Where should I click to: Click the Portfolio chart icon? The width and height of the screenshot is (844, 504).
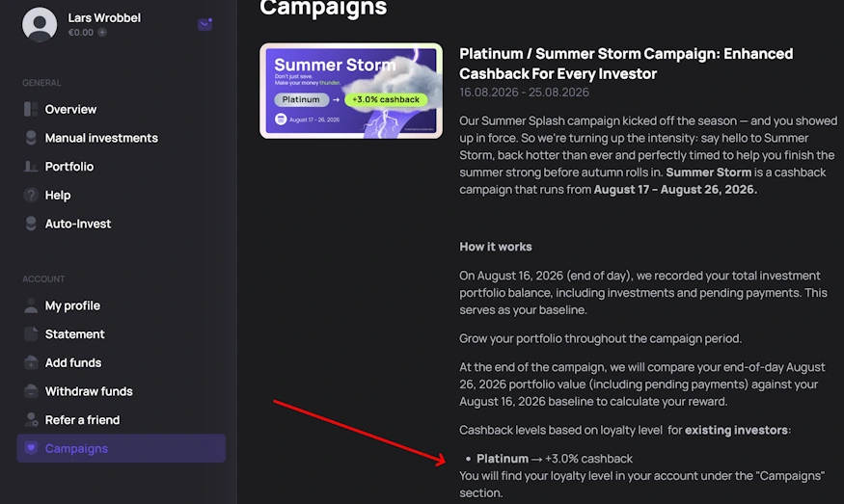click(31, 166)
